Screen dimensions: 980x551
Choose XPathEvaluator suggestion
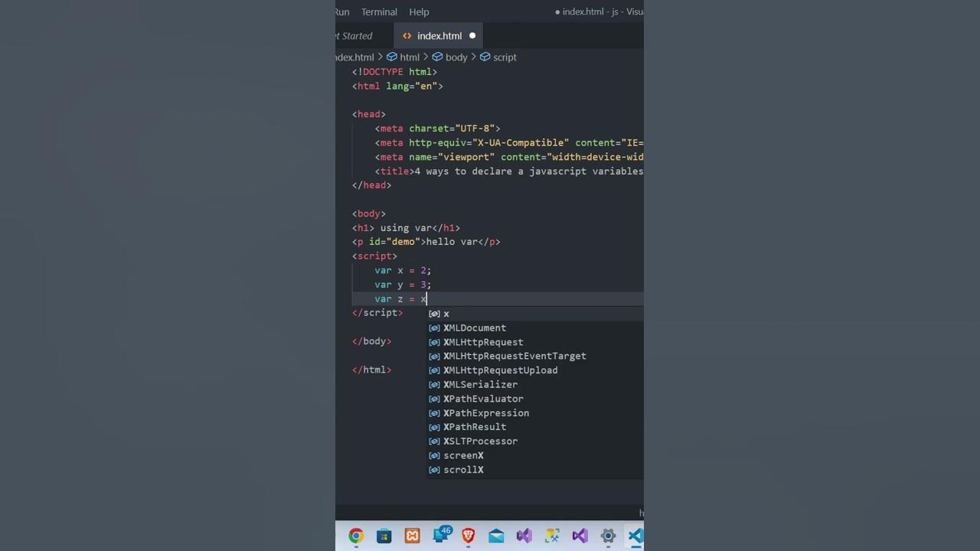click(535, 399)
